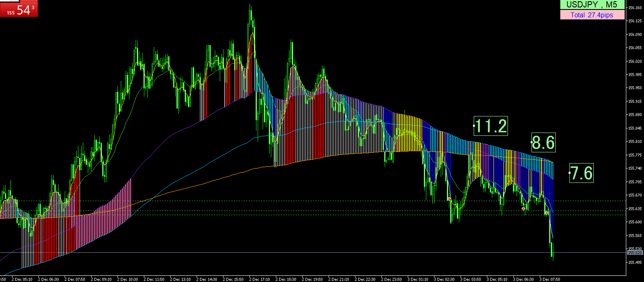Click the 155.915 price scale label
Screen dimensions: 644x282
point(635,101)
